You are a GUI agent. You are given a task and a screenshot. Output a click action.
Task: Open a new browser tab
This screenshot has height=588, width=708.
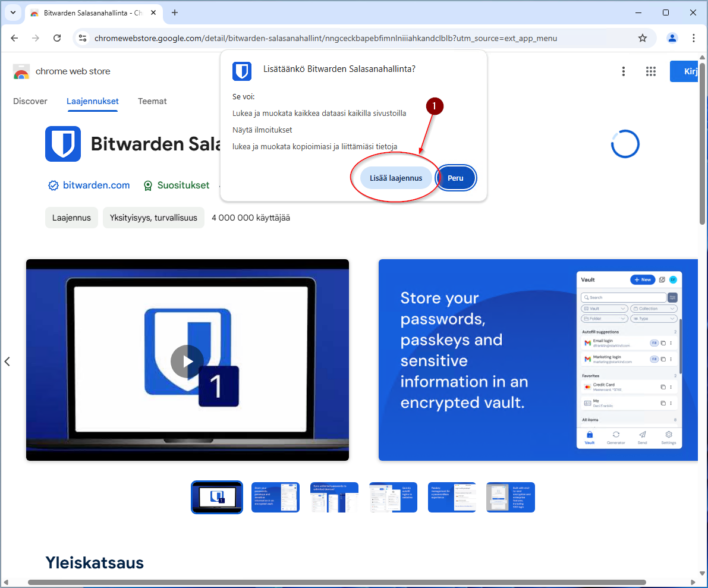pos(175,12)
